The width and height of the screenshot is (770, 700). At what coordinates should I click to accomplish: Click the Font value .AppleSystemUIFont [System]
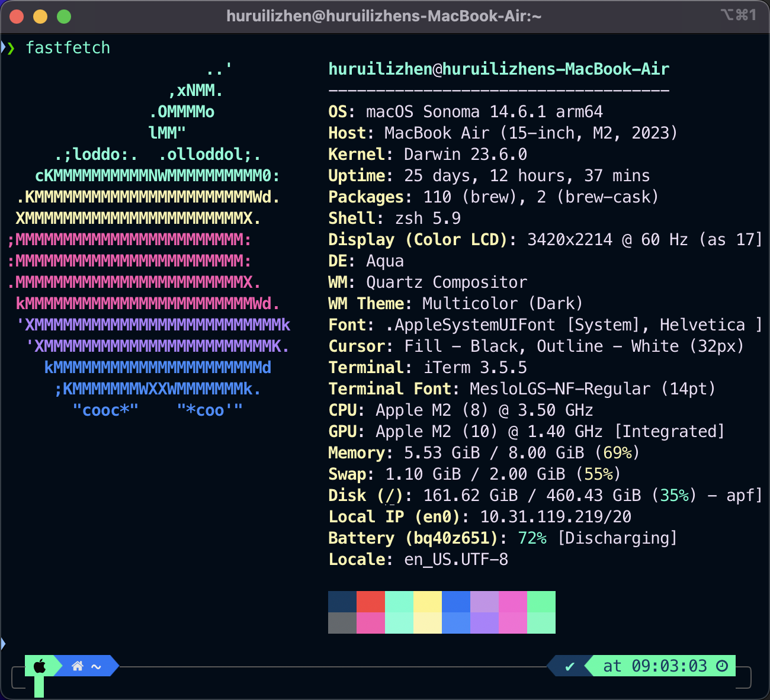(x=513, y=325)
